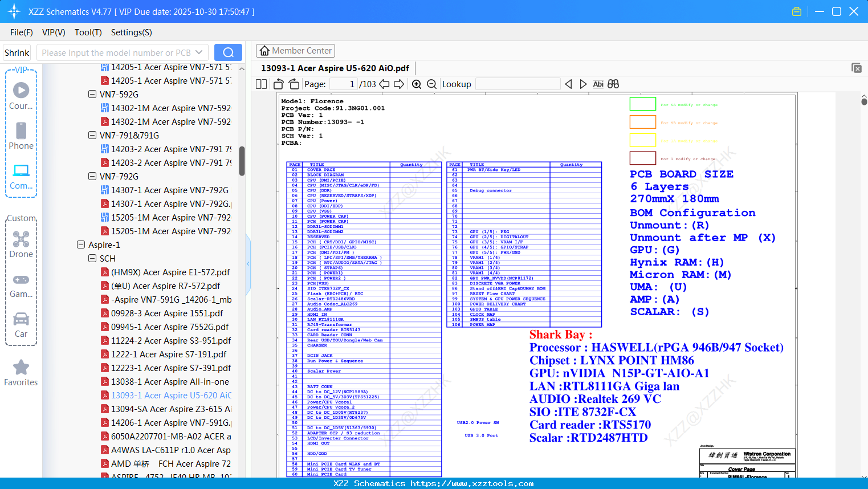Viewport: 868px width, 489px height.
Task: Open 14307-1 Acer Aspire VN7-792G PDF file
Action: pos(171,203)
